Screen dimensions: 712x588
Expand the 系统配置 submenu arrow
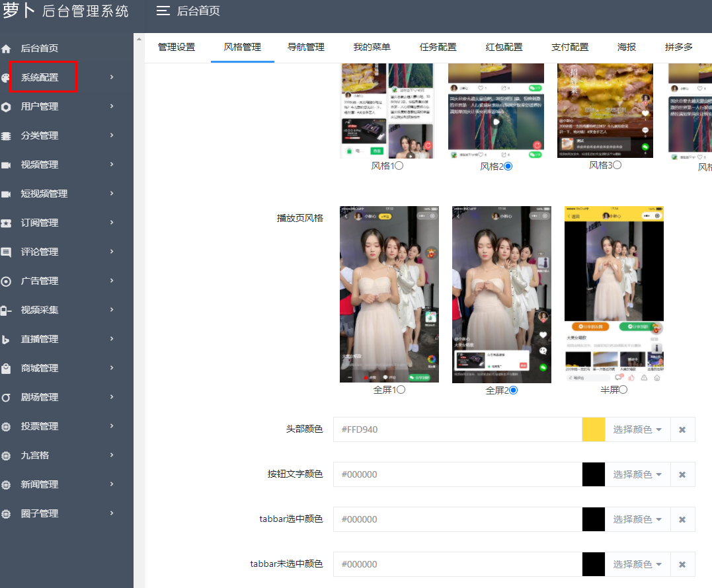(112, 77)
